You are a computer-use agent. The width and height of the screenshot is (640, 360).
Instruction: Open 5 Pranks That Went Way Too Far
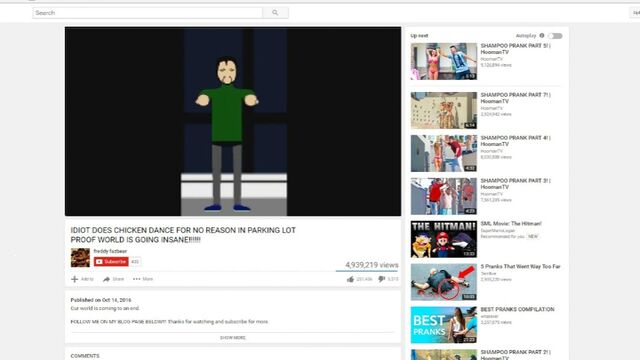pos(520,267)
